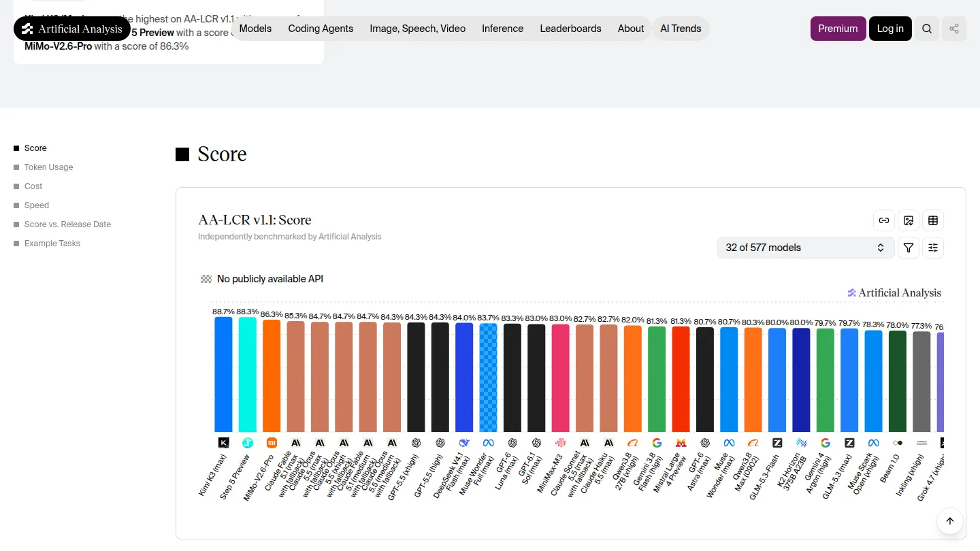
Task: Jump to Speed section in sidebar
Action: [x=37, y=205]
